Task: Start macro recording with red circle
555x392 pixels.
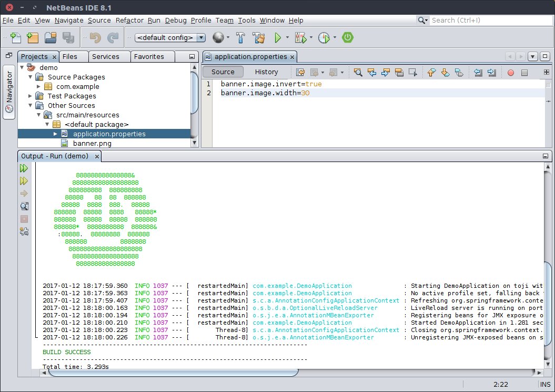Action: pos(510,73)
